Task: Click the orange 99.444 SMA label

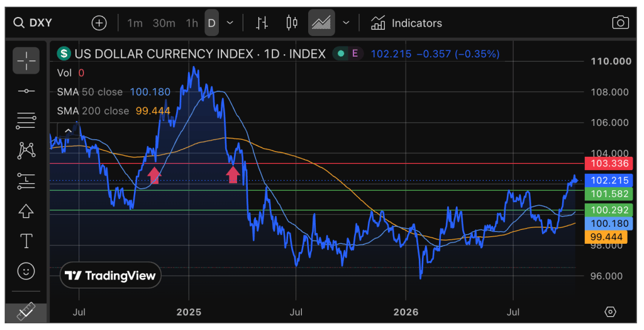Action: pyautogui.click(x=606, y=237)
